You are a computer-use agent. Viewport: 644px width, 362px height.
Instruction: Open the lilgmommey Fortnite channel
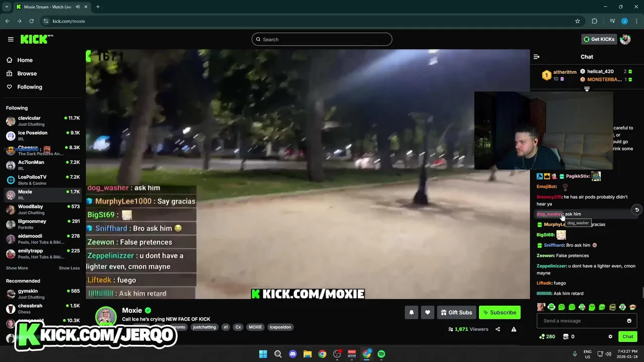(43, 224)
